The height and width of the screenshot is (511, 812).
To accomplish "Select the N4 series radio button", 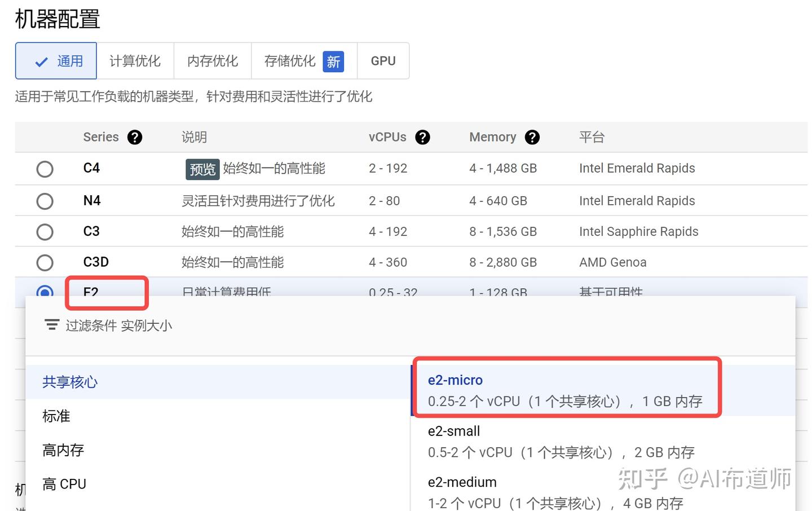I will coord(45,201).
